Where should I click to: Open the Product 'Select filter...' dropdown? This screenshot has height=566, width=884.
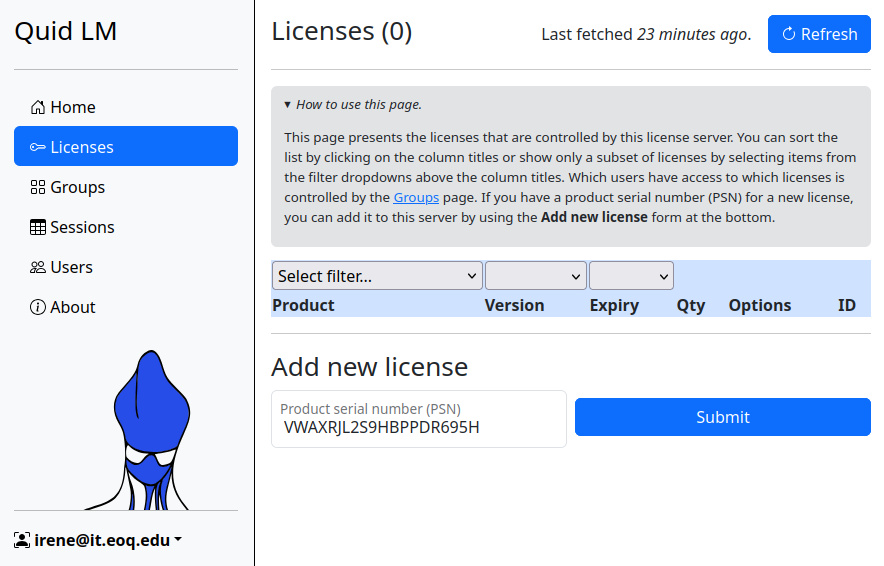pos(377,276)
